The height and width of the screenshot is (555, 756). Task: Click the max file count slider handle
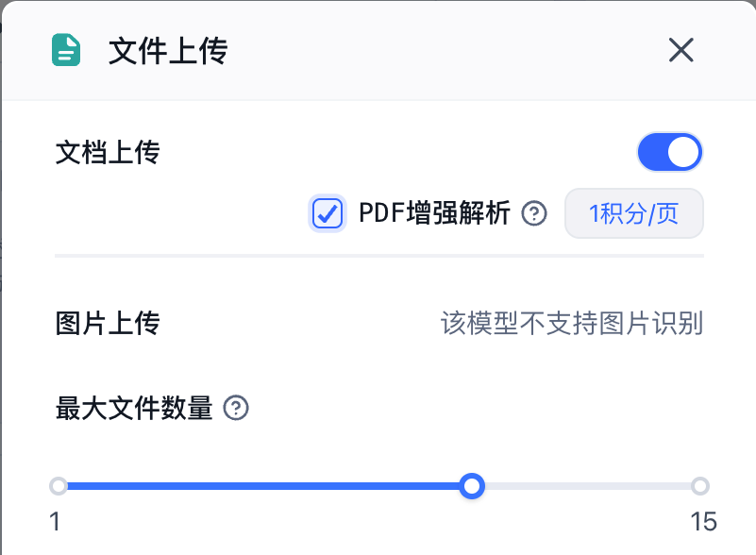[x=472, y=486]
